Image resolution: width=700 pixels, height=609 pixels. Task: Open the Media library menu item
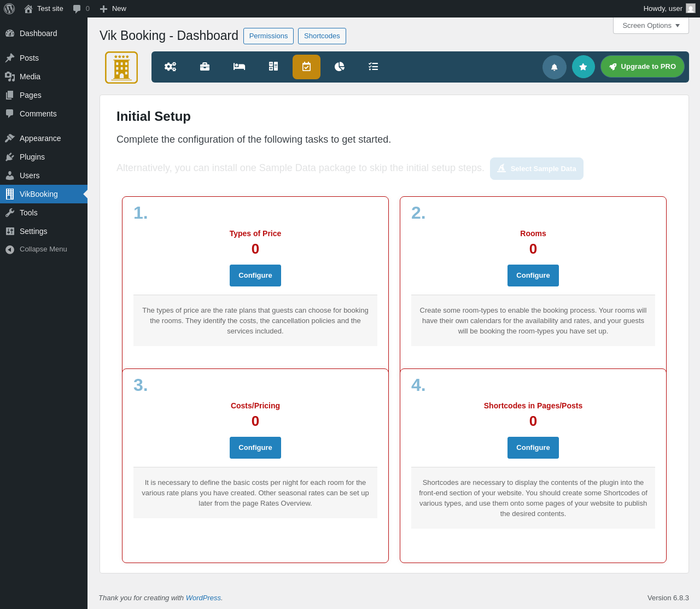click(44, 77)
